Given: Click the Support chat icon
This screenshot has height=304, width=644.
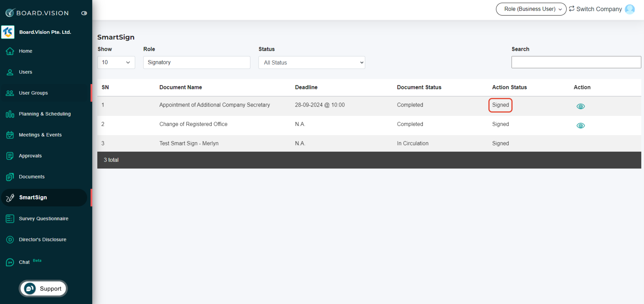Looking at the screenshot, I should point(30,288).
